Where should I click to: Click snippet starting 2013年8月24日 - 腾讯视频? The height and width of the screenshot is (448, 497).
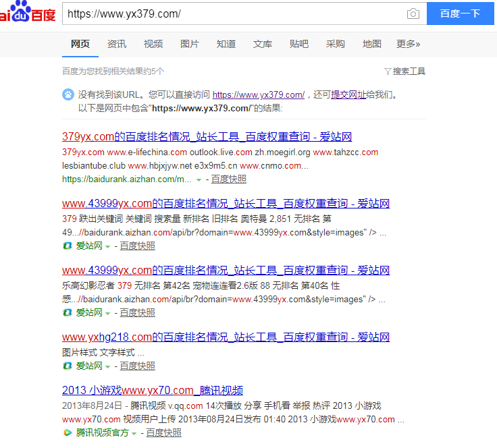pyautogui.click(x=221, y=405)
